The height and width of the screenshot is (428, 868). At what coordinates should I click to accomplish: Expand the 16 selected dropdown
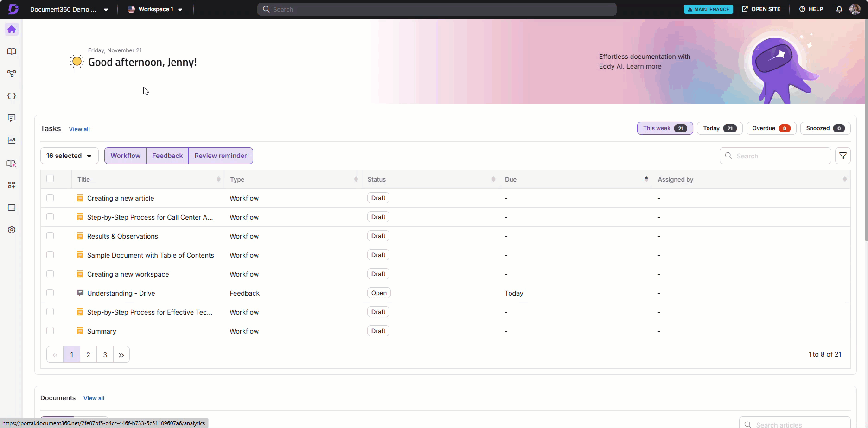pyautogui.click(x=69, y=156)
